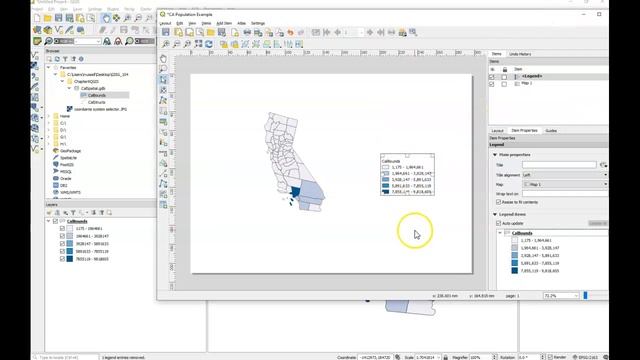The width and height of the screenshot is (640, 360).
Task: Click darkest blue swatch in legend items list
Action: pos(515,271)
